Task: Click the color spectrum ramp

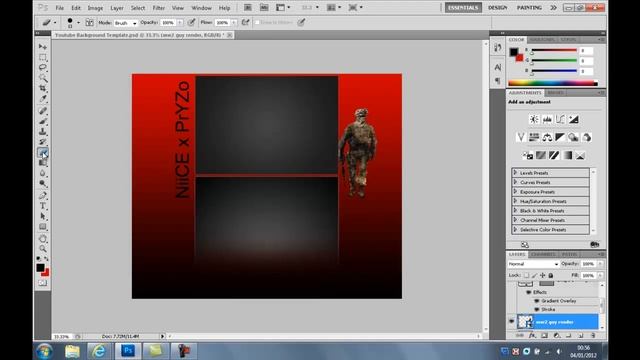Action: coord(553,83)
